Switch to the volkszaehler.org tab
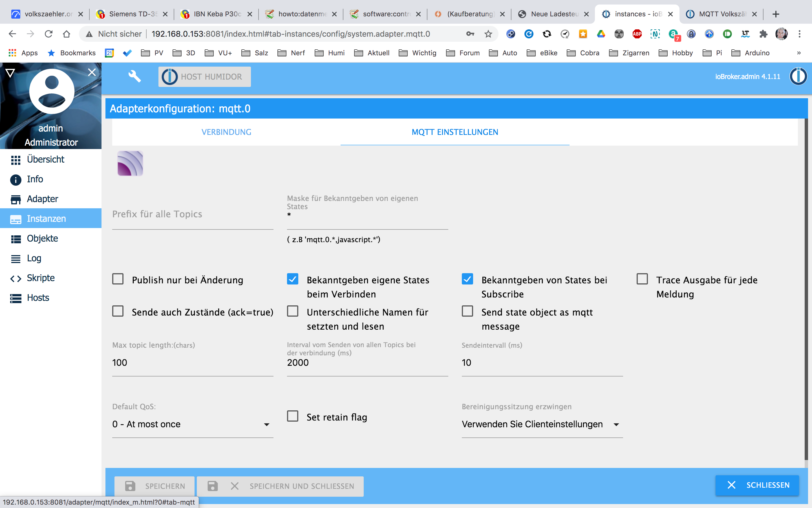812x508 pixels. point(47,14)
